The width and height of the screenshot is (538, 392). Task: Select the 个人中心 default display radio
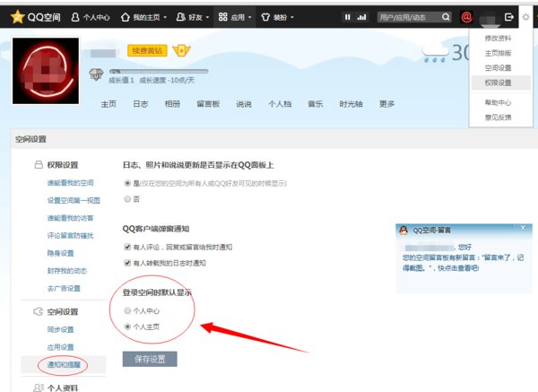coord(127,310)
